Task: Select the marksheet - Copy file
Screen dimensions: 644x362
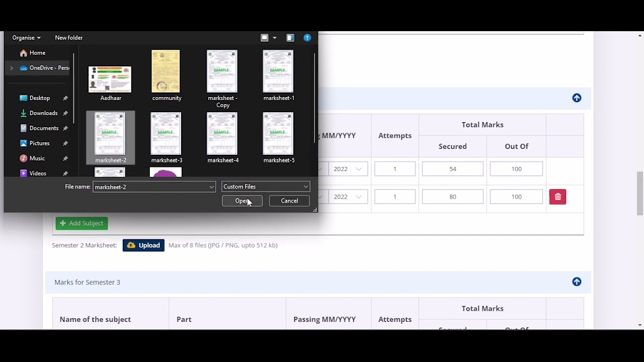Action: (x=222, y=78)
